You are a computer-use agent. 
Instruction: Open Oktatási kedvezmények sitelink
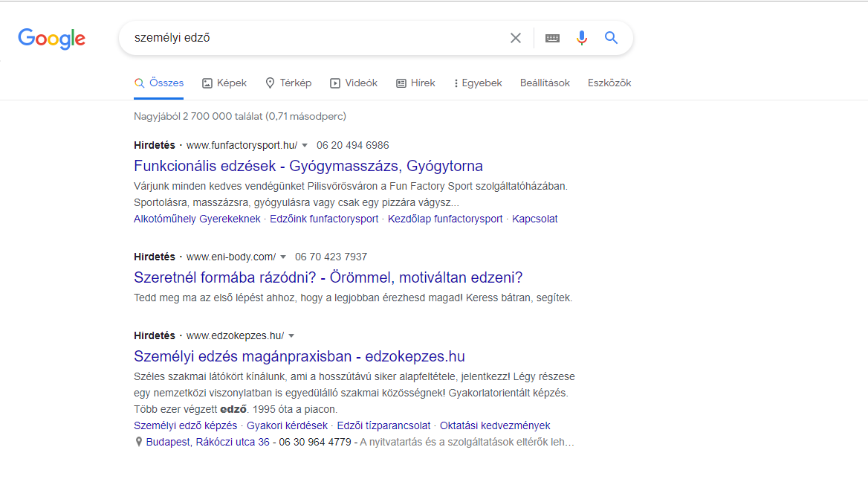tap(495, 426)
